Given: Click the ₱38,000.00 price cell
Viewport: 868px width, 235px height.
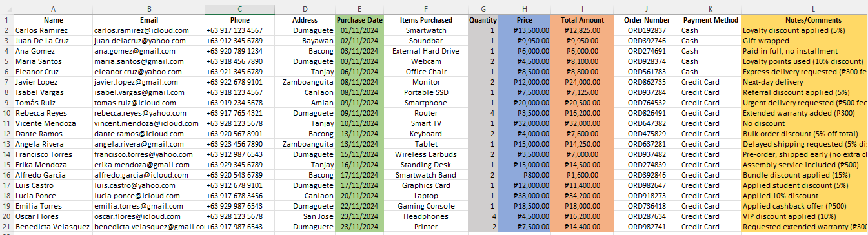Looking at the screenshot, I should [524, 196].
